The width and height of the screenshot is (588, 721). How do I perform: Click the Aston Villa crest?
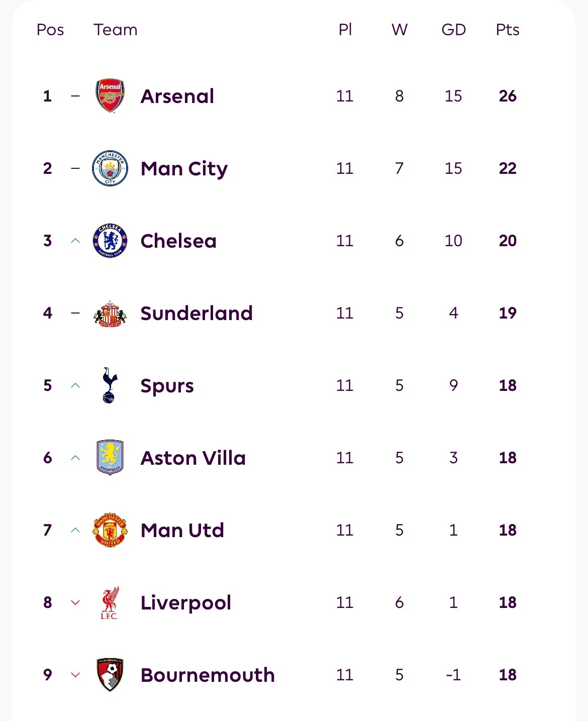(110, 458)
